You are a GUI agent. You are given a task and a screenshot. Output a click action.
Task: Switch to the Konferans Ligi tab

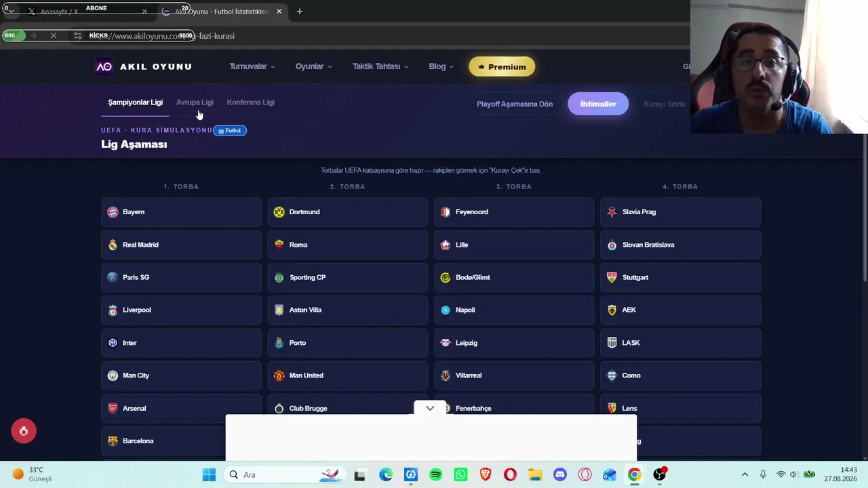click(251, 102)
